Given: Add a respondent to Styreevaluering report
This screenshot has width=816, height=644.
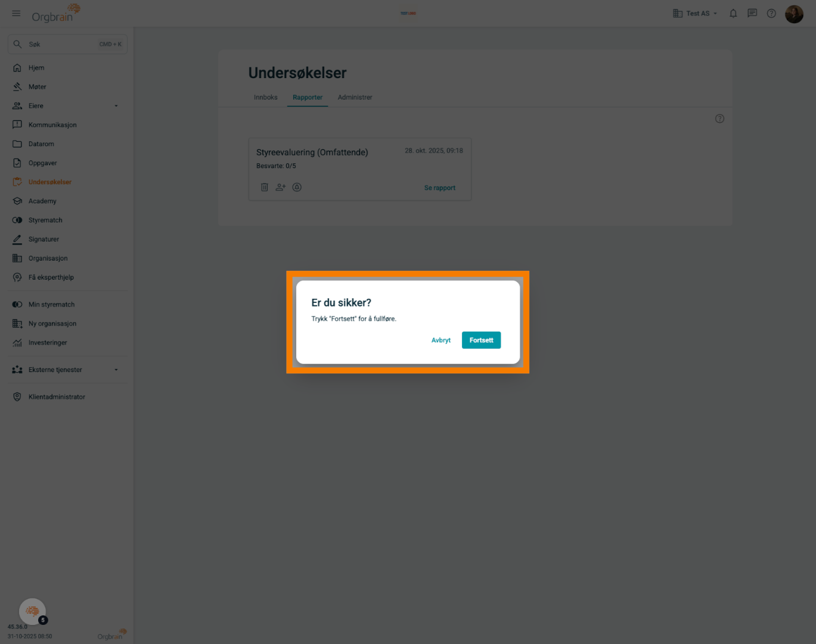Looking at the screenshot, I should [281, 187].
